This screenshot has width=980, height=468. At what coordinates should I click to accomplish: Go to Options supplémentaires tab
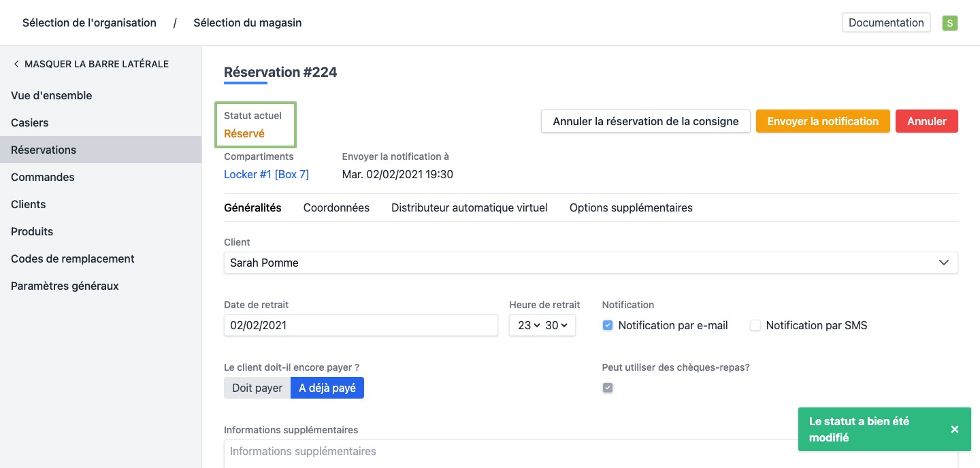coord(630,208)
